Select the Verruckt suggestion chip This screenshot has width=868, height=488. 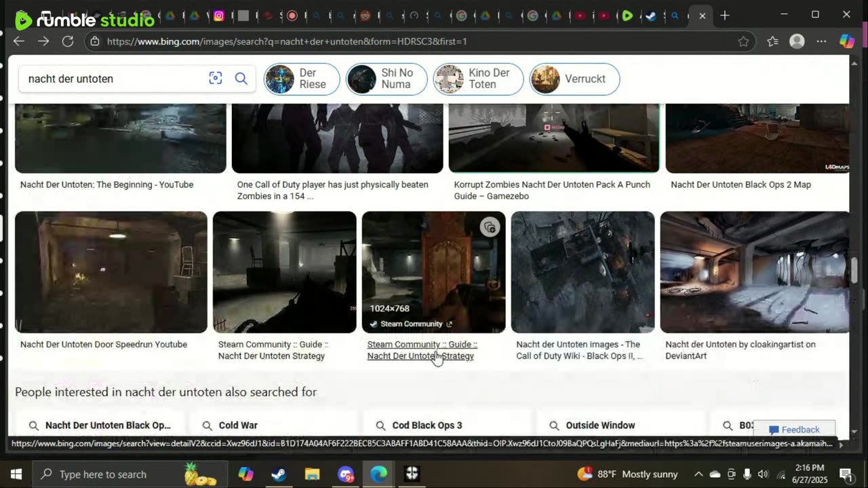click(x=574, y=79)
